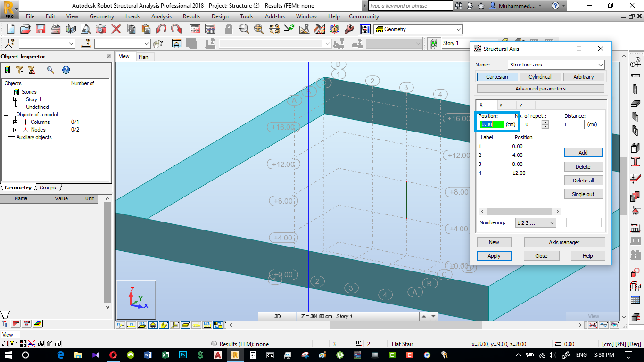Open the calculator from the toolbar
The image size is (644, 362).
point(195,29)
